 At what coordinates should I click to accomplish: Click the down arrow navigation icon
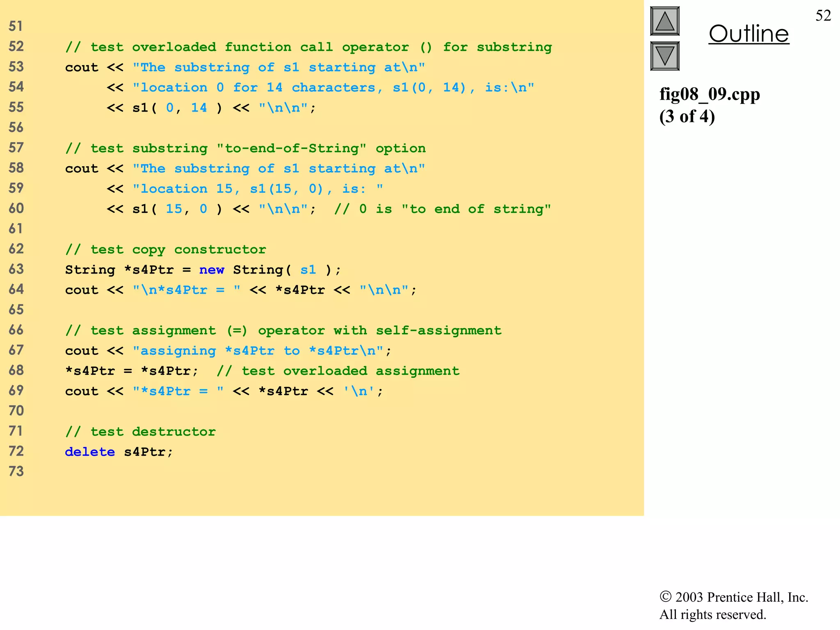point(665,56)
